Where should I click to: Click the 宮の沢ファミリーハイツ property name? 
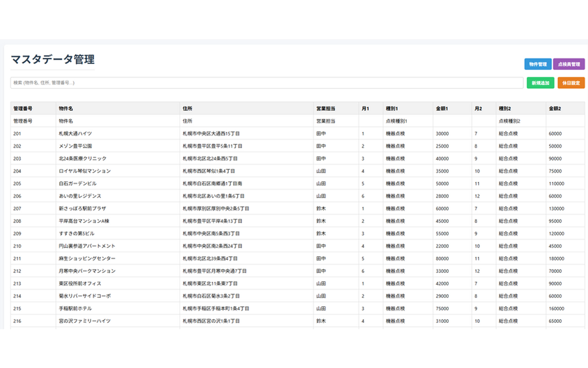click(x=84, y=321)
